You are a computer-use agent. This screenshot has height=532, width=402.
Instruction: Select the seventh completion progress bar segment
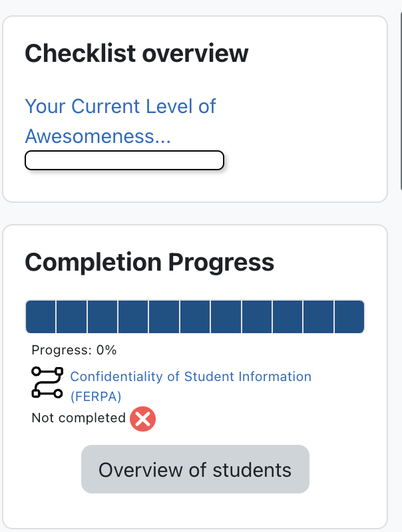226,317
